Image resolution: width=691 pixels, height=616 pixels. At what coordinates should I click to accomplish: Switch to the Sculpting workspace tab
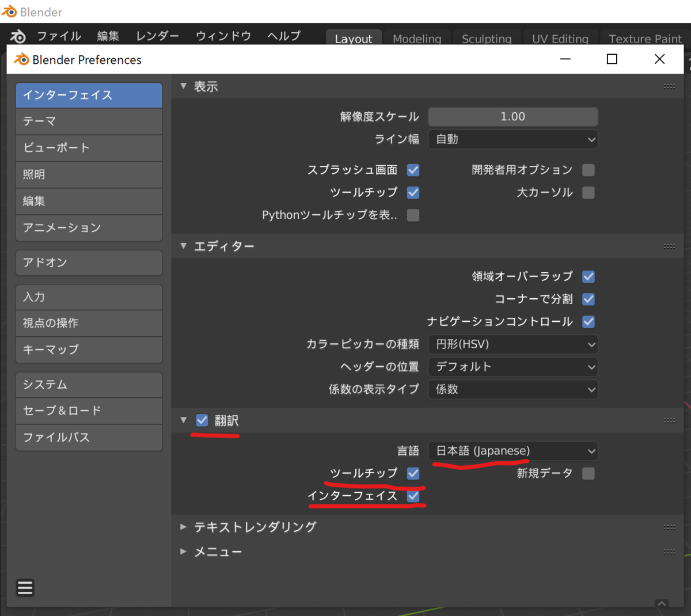coord(487,38)
